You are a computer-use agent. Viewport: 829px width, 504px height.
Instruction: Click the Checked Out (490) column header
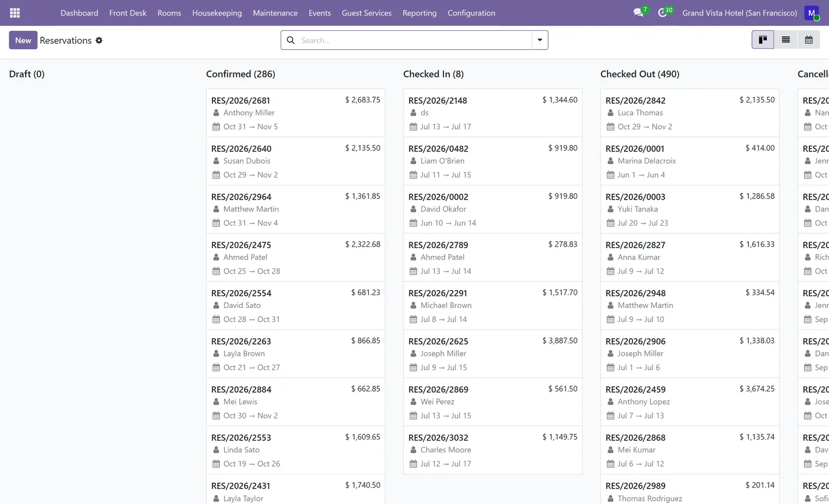click(x=640, y=74)
